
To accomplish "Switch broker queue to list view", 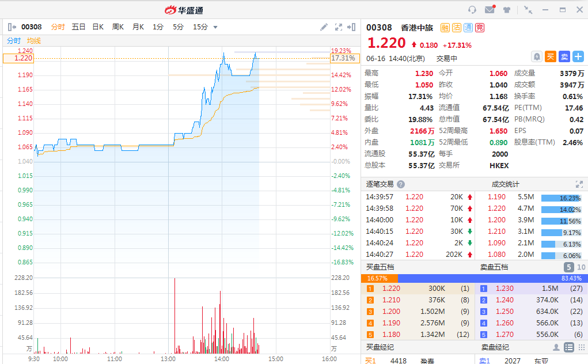I will pos(569,347).
